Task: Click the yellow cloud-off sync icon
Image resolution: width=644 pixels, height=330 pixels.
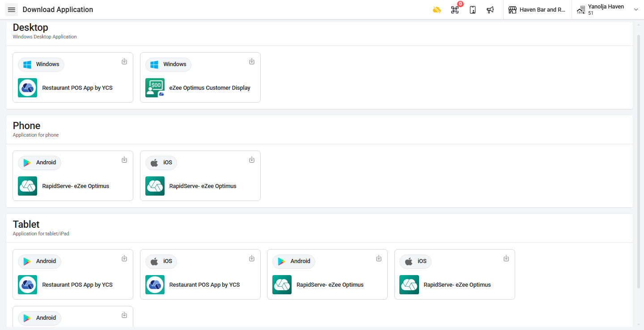Action: point(437,10)
